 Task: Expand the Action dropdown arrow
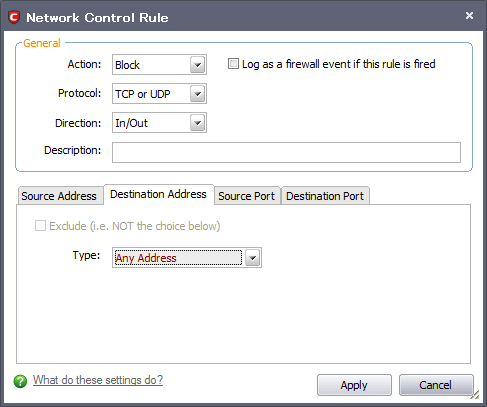(197, 65)
